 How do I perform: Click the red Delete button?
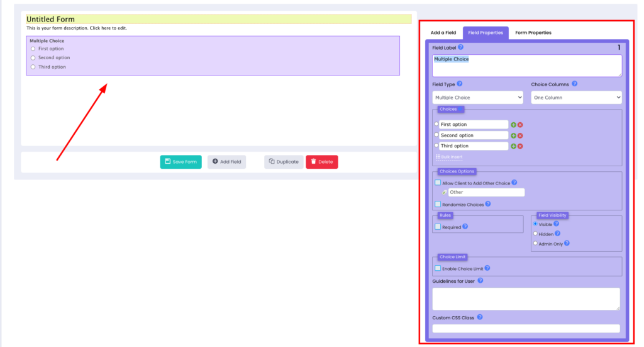pyautogui.click(x=321, y=162)
